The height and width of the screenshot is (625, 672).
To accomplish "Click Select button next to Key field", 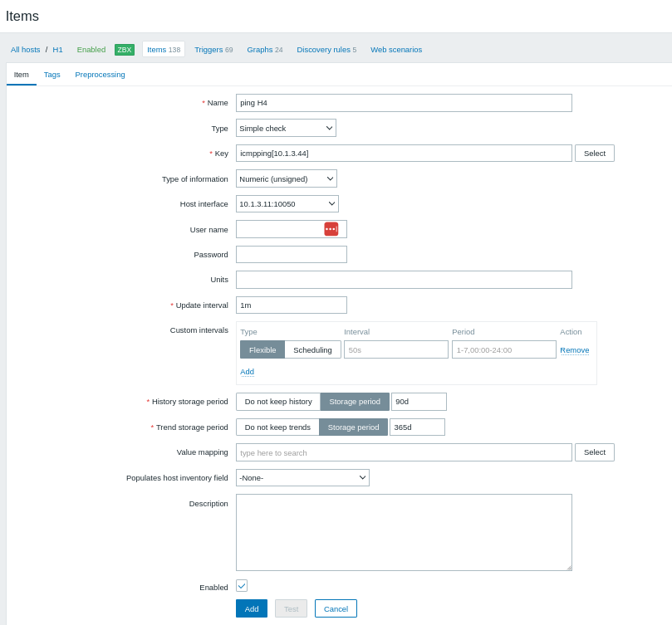I will 594,154.
